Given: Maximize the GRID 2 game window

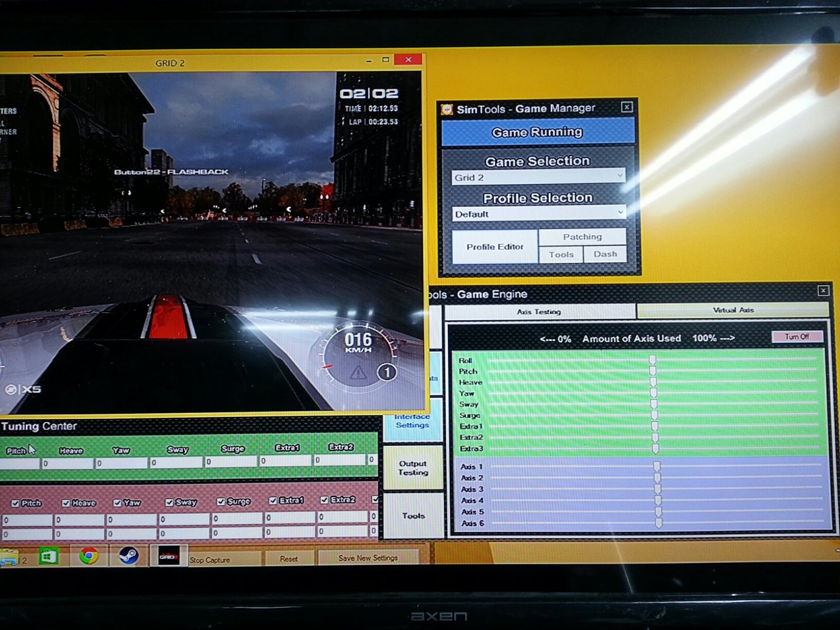Looking at the screenshot, I should point(386,60).
